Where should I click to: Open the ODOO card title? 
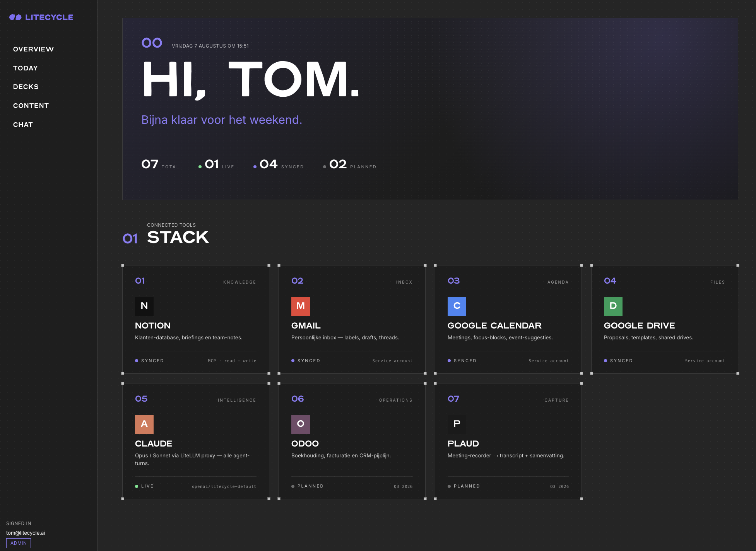pyautogui.click(x=305, y=444)
